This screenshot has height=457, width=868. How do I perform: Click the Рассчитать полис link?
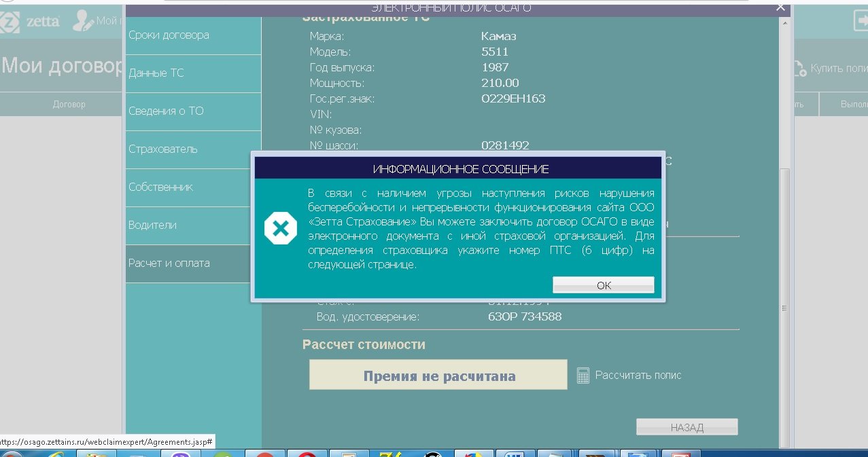point(638,375)
